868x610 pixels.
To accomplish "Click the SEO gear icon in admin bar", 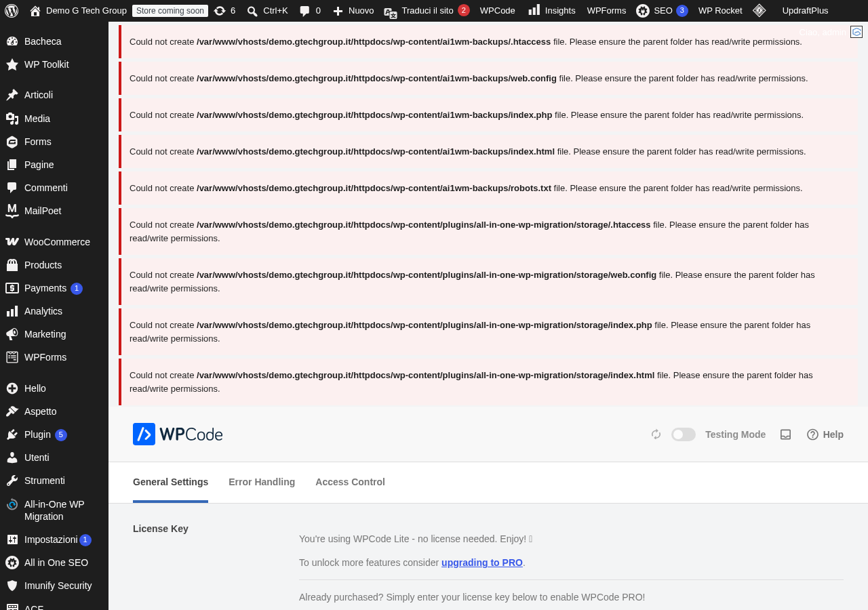I will (643, 11).
